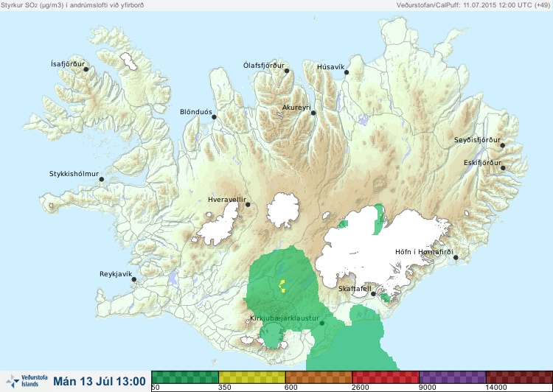Click the 'Húsavík' place label
The height and width of the screenshot is (392, 553).
point(331,67)
